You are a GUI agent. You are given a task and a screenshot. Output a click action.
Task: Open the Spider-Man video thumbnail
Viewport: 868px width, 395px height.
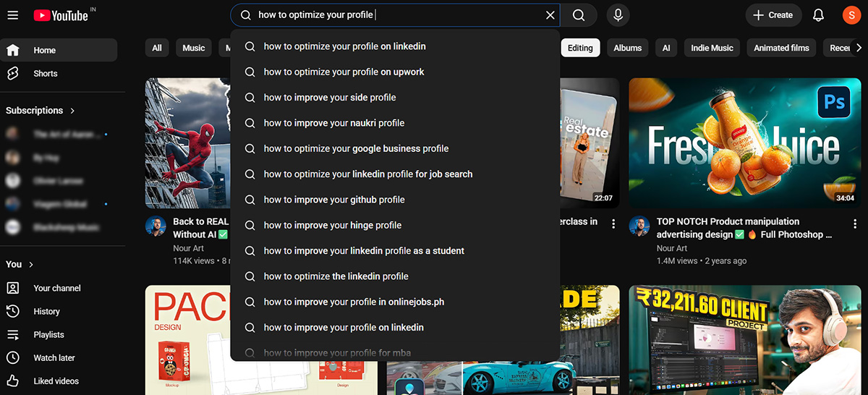pos(187,143)
